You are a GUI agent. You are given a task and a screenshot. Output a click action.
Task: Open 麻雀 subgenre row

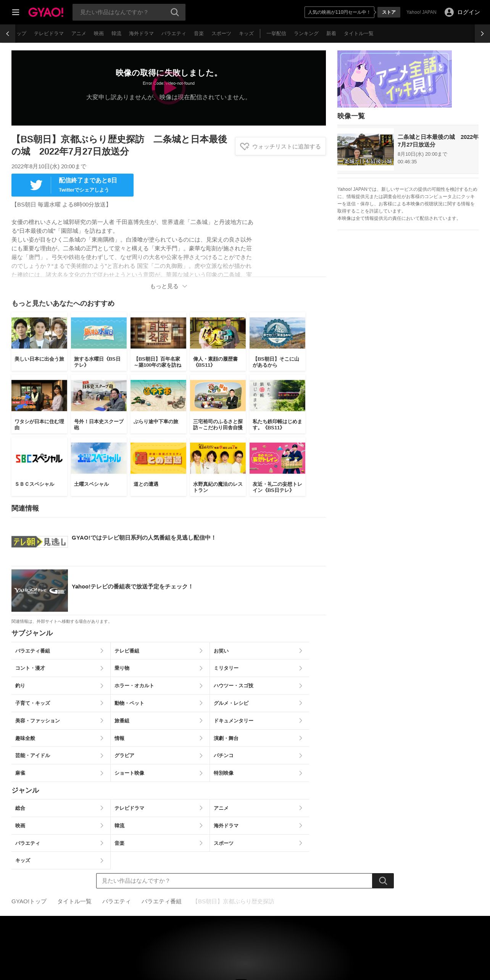tap(61, 773)
